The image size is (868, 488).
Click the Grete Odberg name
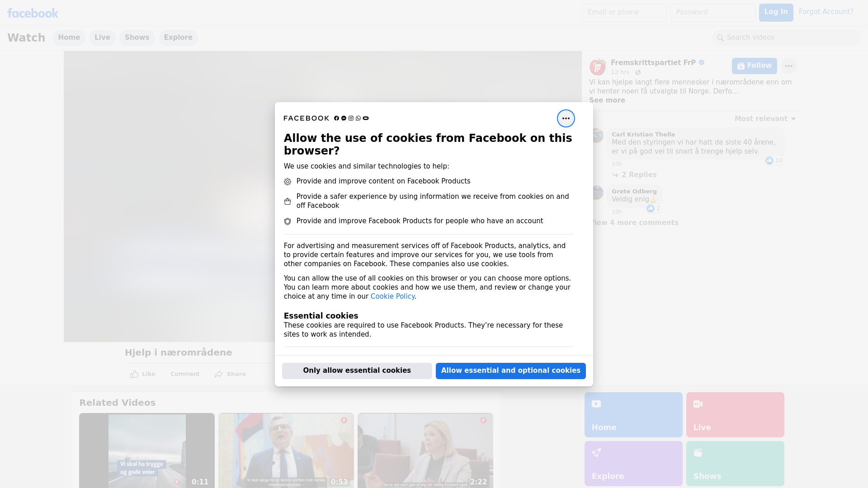click(x=634, y=192)
